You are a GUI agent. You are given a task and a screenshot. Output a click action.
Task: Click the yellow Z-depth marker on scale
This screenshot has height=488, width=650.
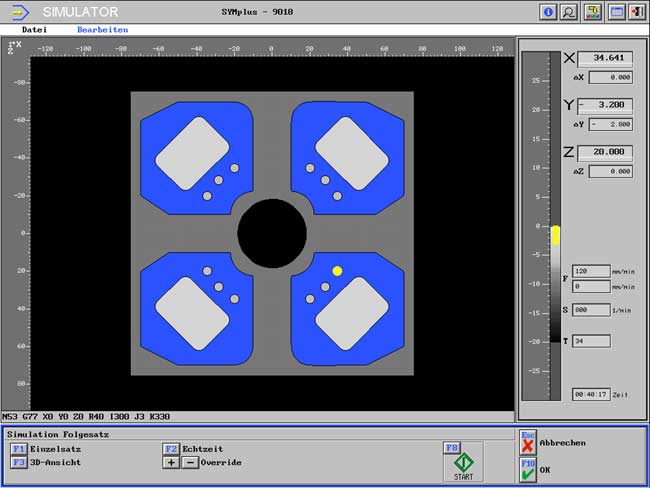(x=556, y=236)
